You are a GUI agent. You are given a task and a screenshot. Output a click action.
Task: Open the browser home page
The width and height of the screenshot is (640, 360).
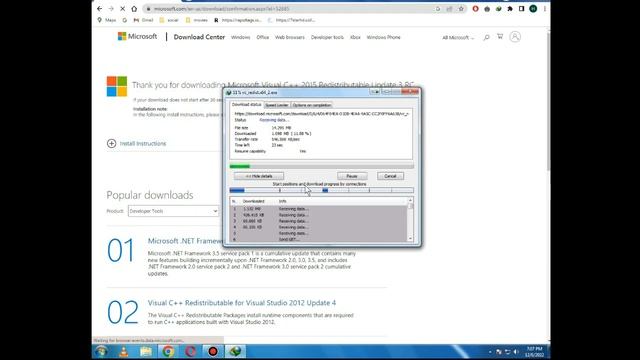[x=134, y=9]
